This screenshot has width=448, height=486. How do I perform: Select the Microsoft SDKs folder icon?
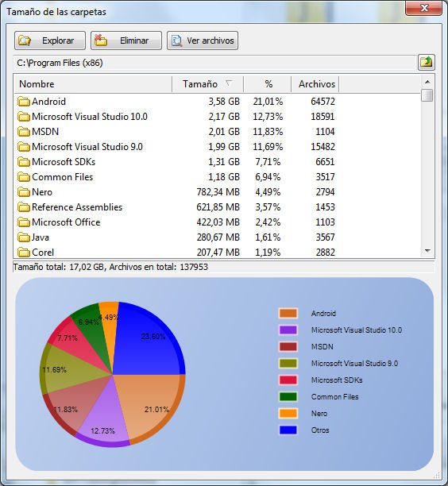tap(24, 162)
